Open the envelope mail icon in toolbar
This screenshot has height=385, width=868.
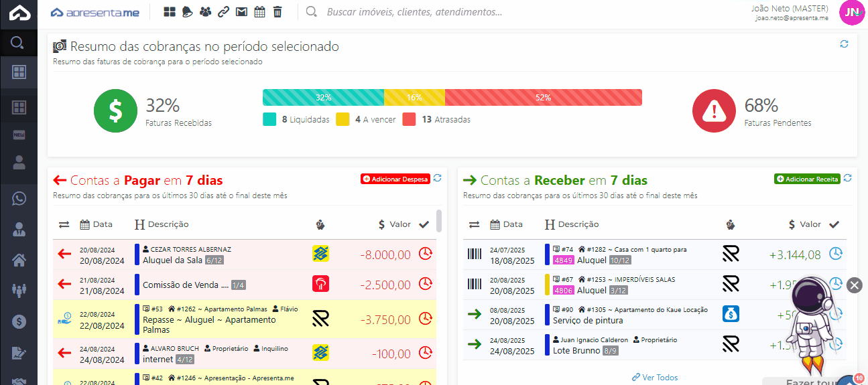coord(241,11)
